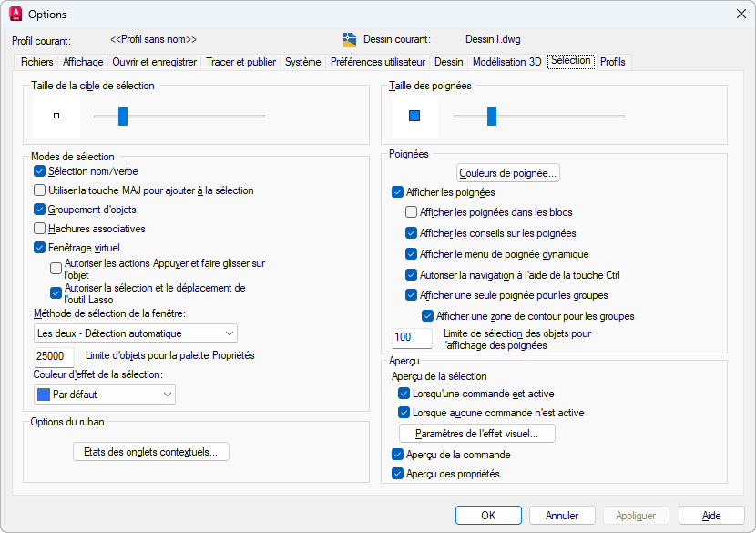Select the Profils tab
Screen dimensions: 756x533
612,62
